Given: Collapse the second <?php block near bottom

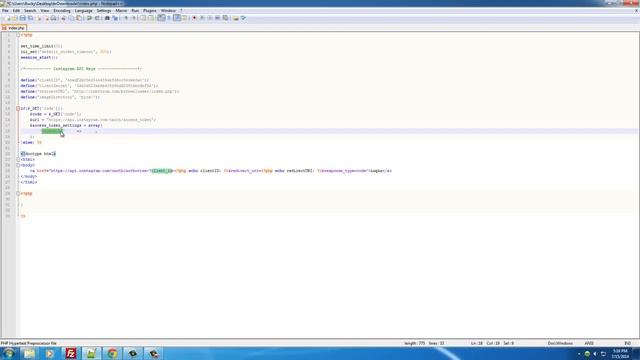Looking at the screenshot, I should click(18, 193).
